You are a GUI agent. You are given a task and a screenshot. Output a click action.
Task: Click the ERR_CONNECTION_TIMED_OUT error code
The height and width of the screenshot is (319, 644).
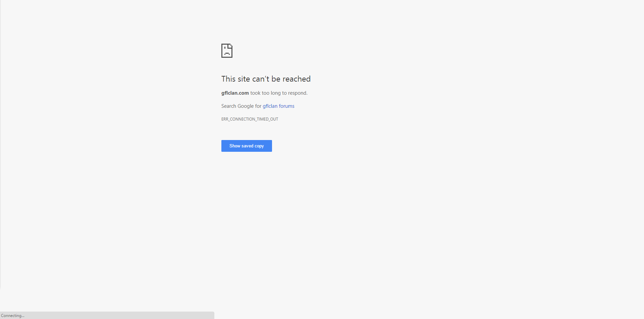point(250,119)
